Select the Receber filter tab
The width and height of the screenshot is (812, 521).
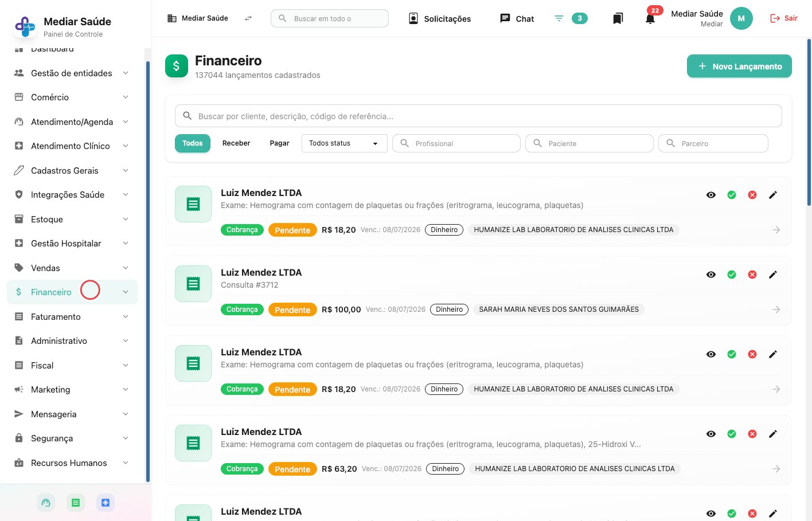pyautogui.click(x=236, y=143)
